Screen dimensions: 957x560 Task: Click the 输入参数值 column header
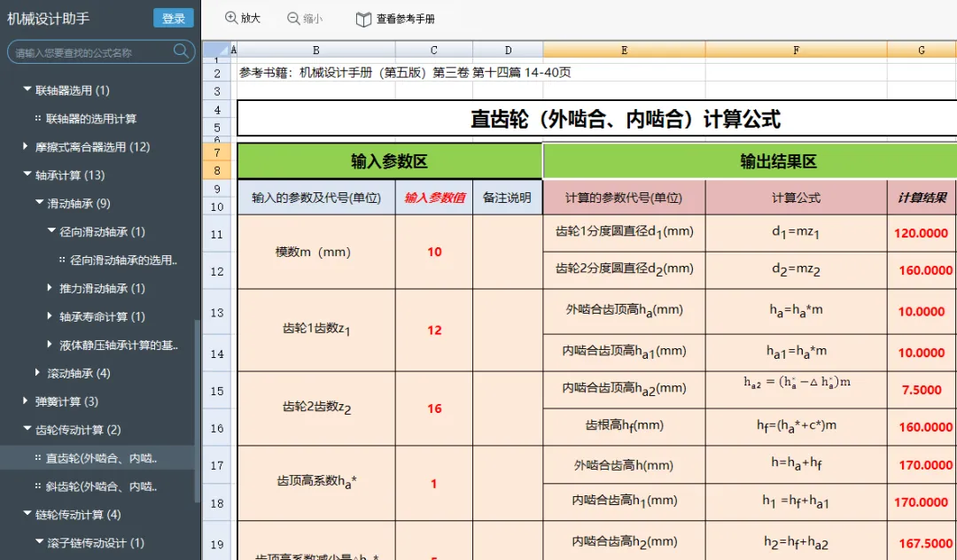point(434,198)
